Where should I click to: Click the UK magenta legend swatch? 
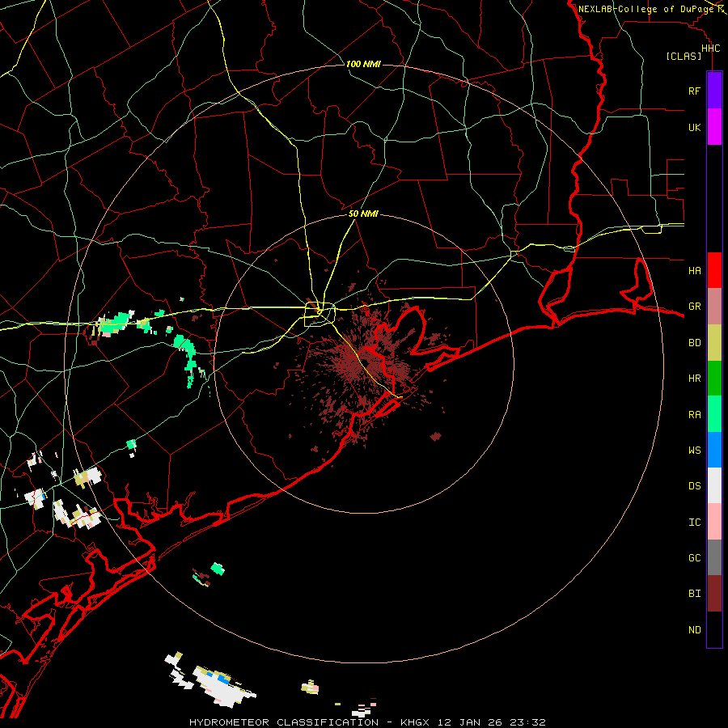pyautogui.click(x=714, y=127)
